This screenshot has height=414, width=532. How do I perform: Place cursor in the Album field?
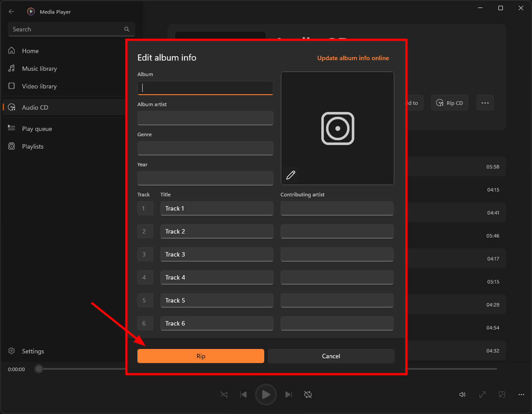[205, 88]
